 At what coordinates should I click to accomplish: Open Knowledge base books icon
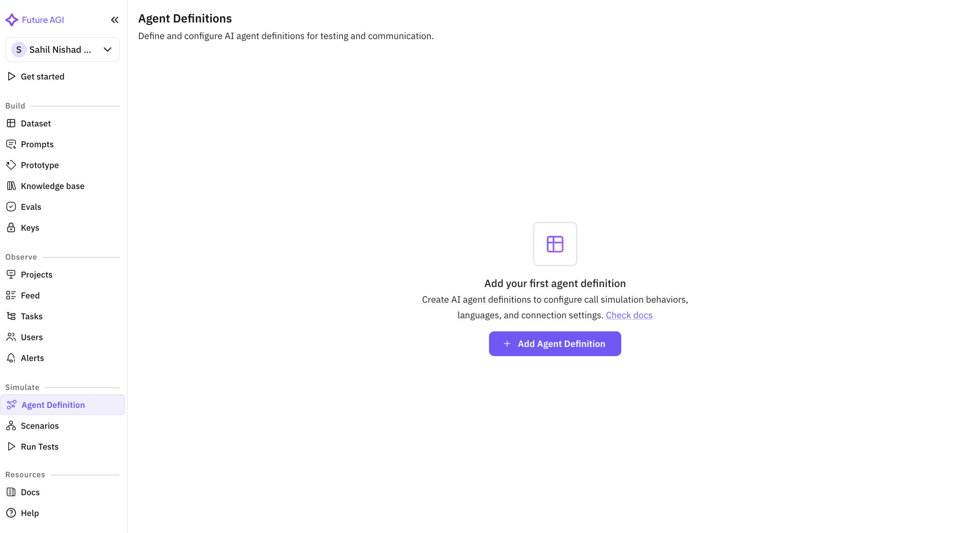click(x=11, y=186)
